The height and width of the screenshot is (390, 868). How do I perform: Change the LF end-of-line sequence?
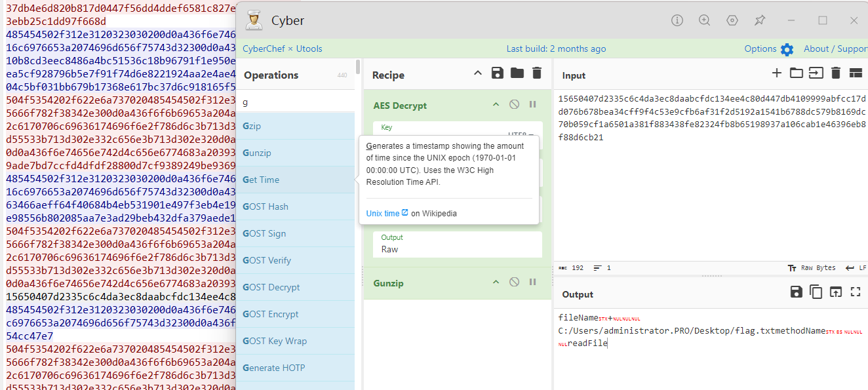(856, 268)
